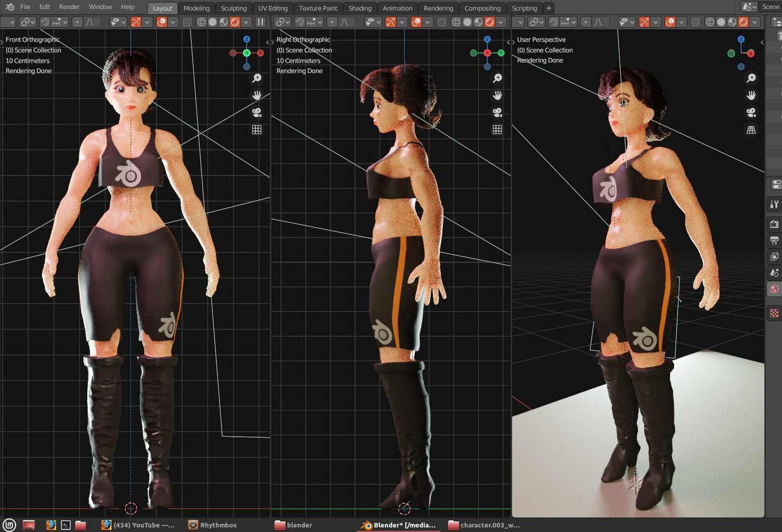The image size is (782, 532).
Task: Switch to the Animation workspace tab
Action: pos(398,8)
